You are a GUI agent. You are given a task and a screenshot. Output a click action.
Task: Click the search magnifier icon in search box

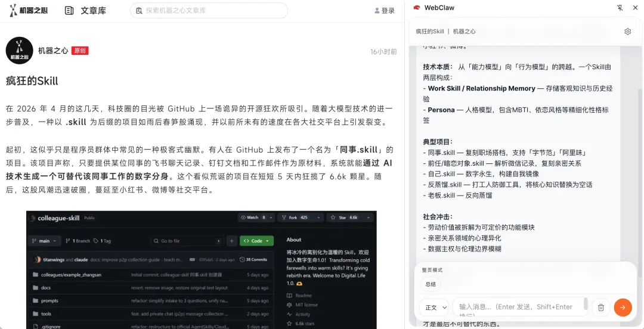coord(139,11)
